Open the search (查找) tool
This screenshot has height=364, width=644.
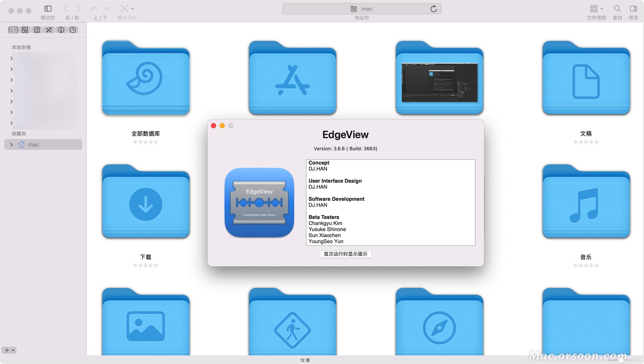[x=617, y=9]
